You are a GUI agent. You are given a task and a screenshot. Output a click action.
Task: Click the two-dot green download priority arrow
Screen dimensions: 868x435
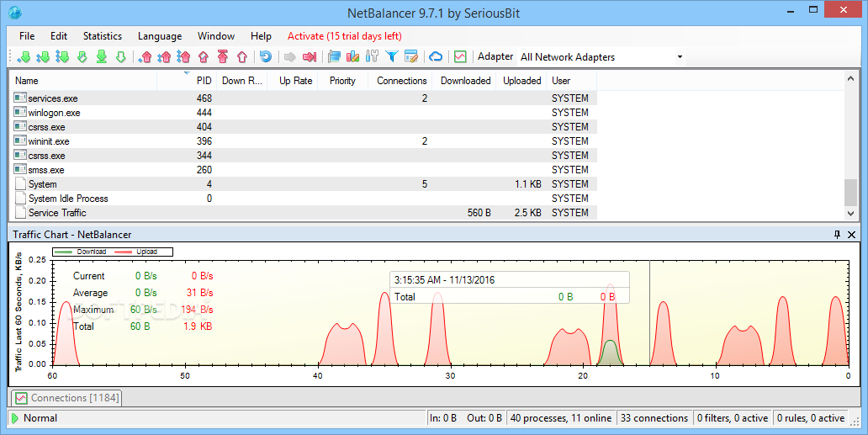coord(43,56)
